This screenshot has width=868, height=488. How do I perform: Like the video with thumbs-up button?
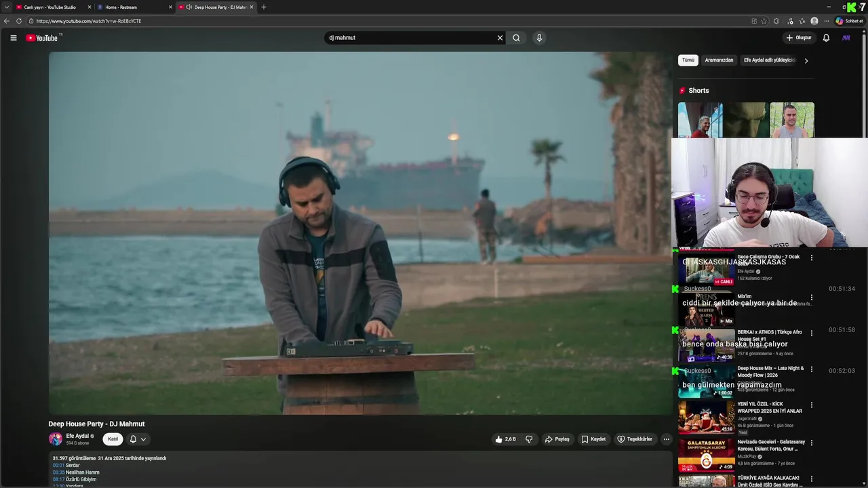tap(505, 439)
